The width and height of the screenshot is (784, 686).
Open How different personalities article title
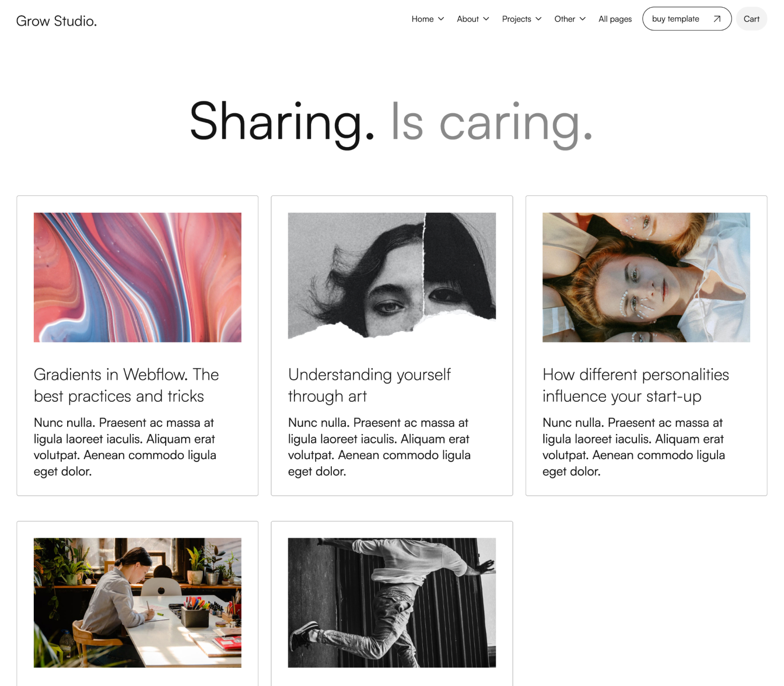click(x=636, y=385)
